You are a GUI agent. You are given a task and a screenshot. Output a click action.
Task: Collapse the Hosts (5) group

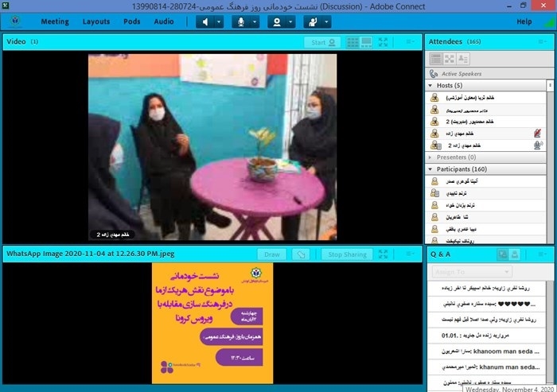(x=431, y=85)
